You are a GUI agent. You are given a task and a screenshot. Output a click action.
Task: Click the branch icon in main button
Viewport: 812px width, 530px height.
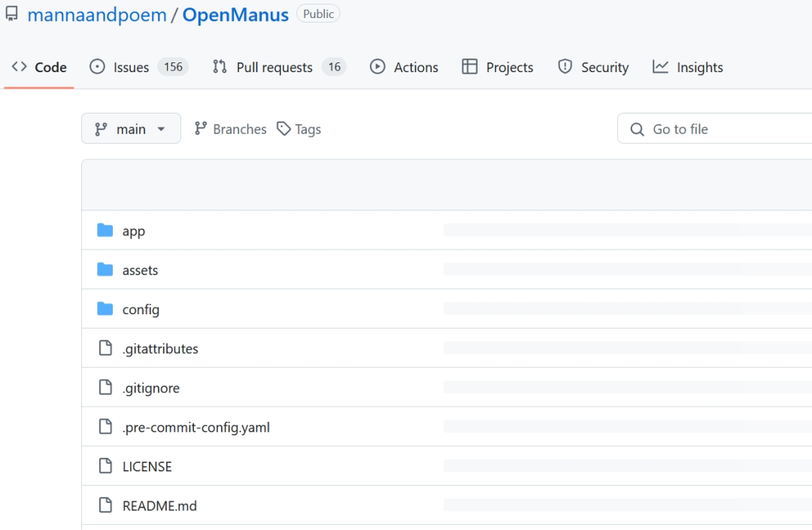[101, 129]
